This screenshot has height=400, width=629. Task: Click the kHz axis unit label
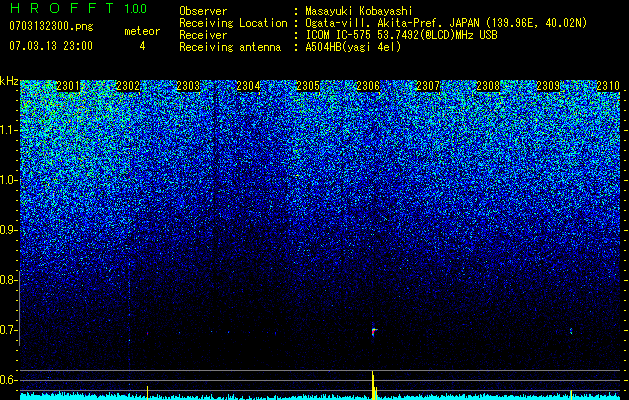coord(9,81)
